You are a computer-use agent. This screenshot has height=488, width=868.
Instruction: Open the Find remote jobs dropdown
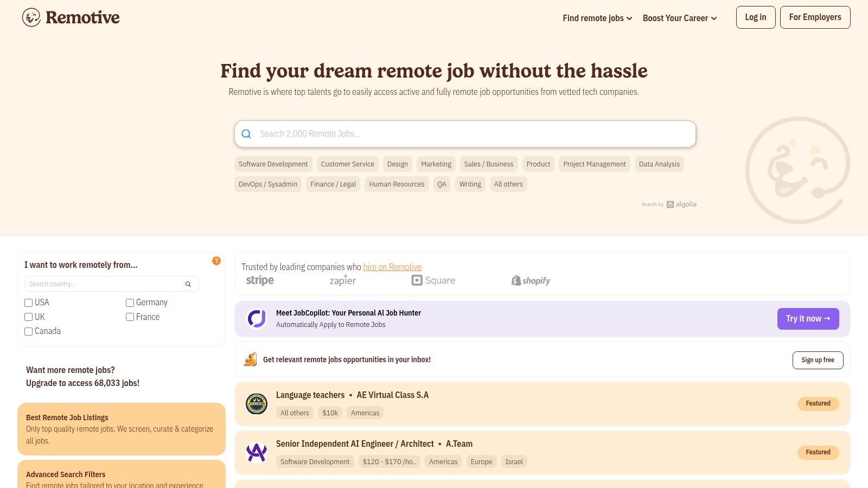tap(596, 18)
